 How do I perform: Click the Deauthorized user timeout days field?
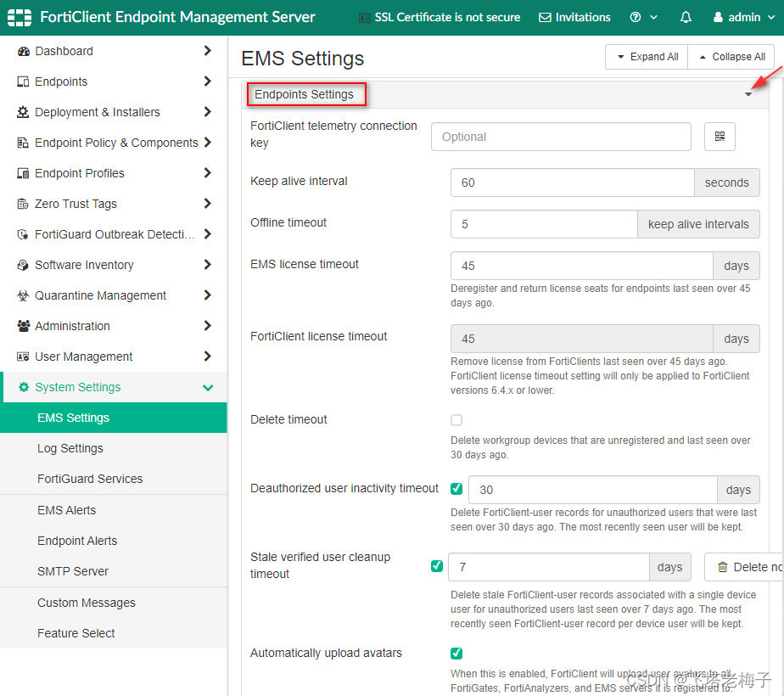tap(593, 490)
